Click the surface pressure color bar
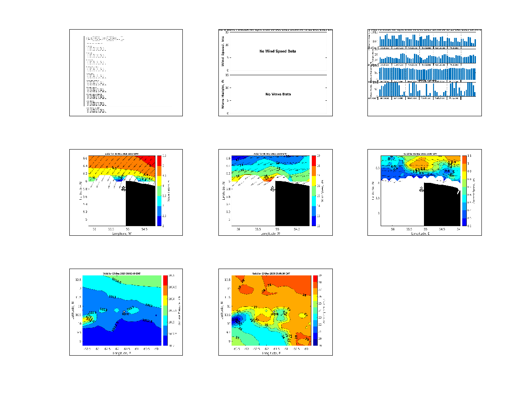The width and height of the screenshot is (532, 399). point(165,311)
